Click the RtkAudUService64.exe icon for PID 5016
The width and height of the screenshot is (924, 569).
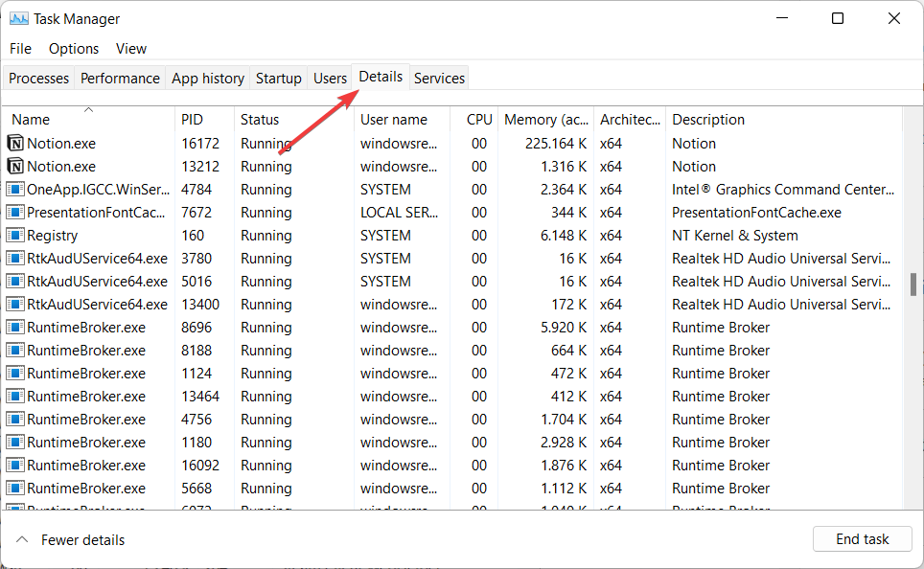click(15, 281)
